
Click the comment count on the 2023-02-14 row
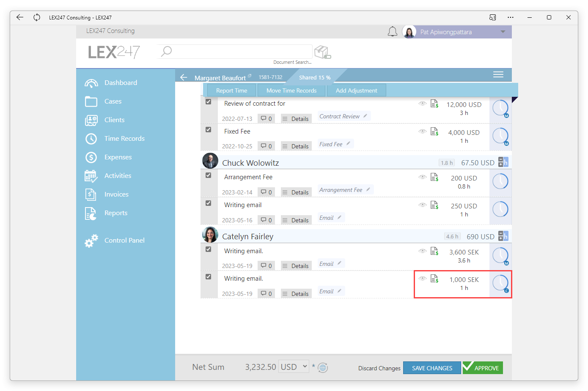tap(266, 192)
